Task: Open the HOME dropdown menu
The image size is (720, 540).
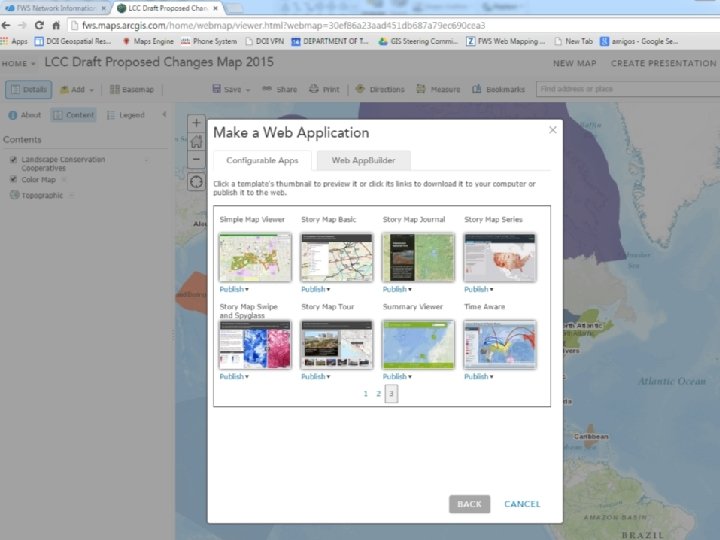Action: coord(18,63)
